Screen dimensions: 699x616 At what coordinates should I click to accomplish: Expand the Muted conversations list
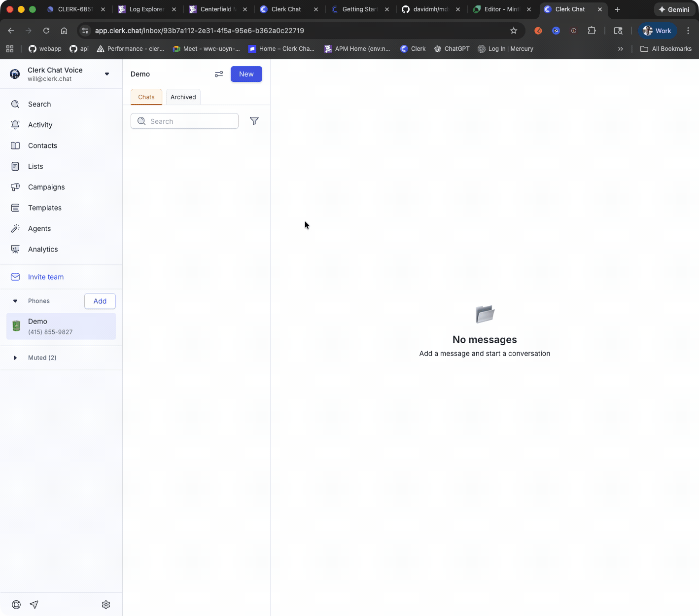coord(15,358)
